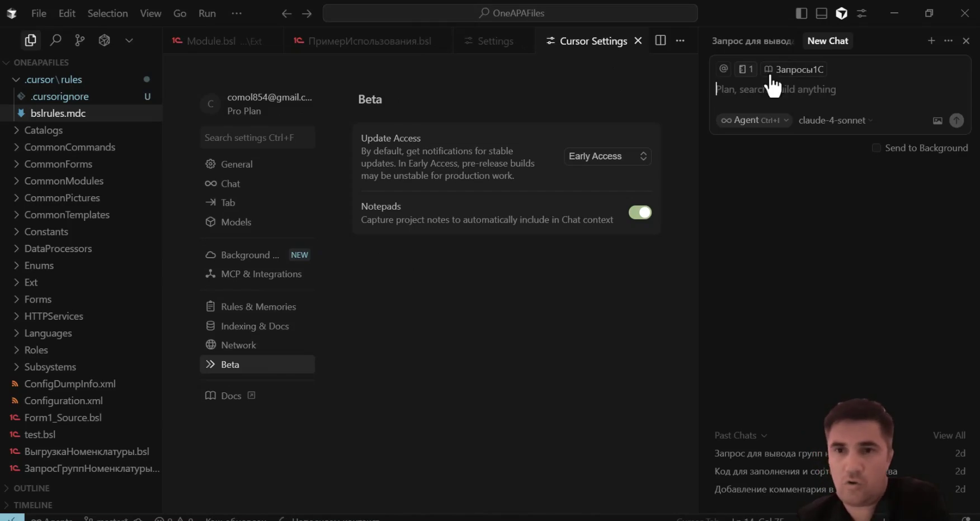Image resolution: width=980 pixels, height=521 pixels.
Task: Open chat panel more options
Action: [x=949, y=41]
